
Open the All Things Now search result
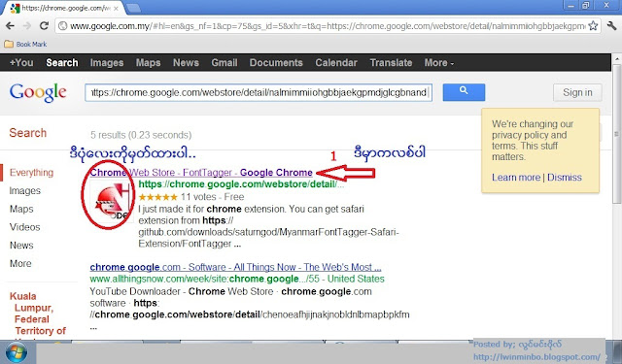tap(235, 267)
